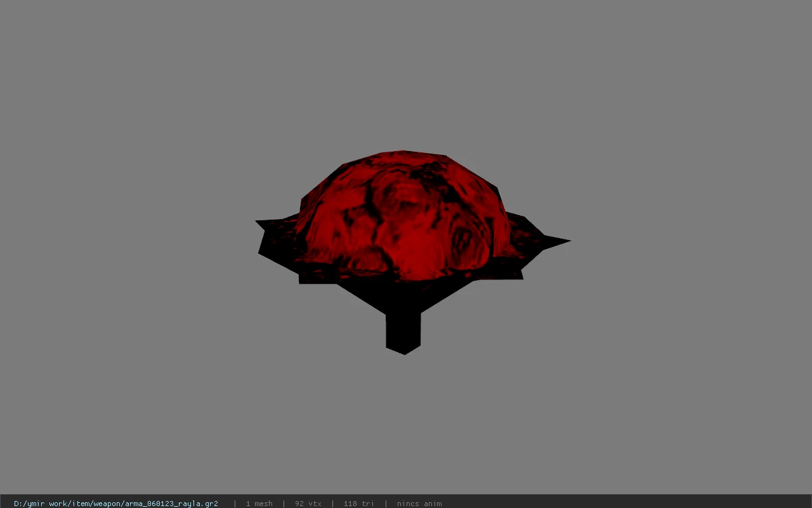
Task: Select the '1 mesh' status entry
Action: click(259, 504)
